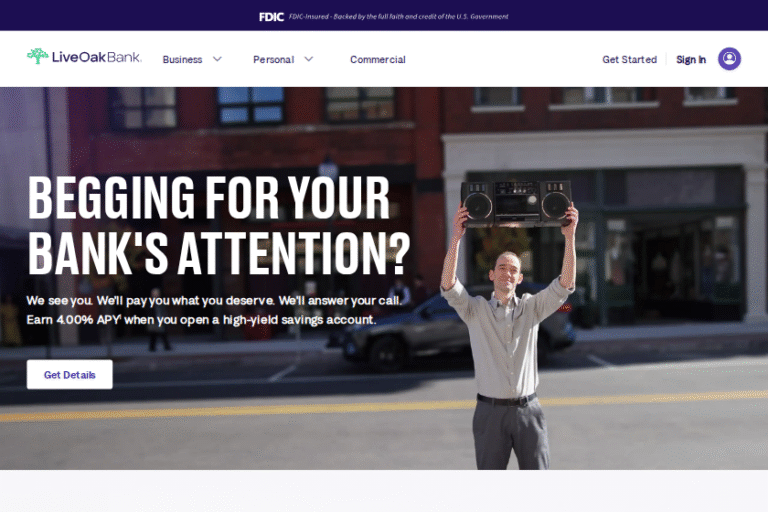Click the boombox held overhead in hero image
Screen dimensions: 768x512
point(516,203)
